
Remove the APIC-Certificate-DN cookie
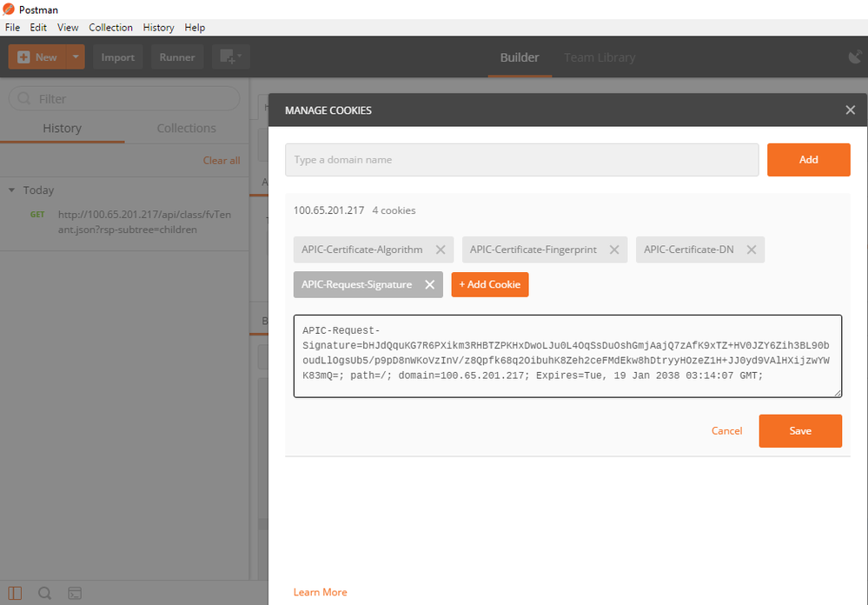click(x=751, y=249)
